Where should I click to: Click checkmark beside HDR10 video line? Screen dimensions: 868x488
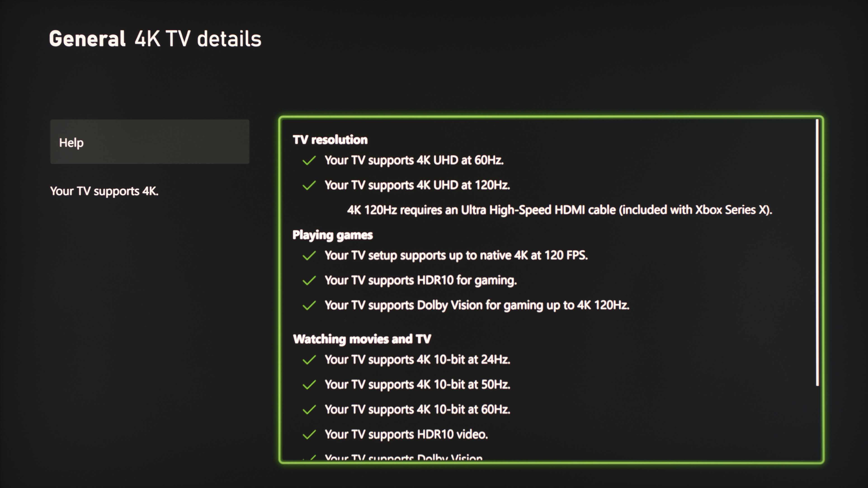pos(309,434)
